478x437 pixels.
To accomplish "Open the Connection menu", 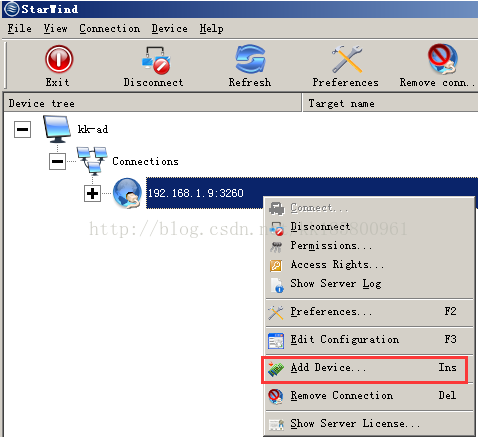I will coord(109,29).
